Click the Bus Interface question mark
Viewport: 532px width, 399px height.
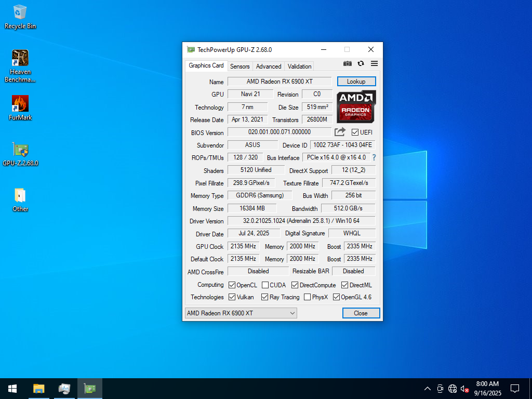(x=374, y=157)
